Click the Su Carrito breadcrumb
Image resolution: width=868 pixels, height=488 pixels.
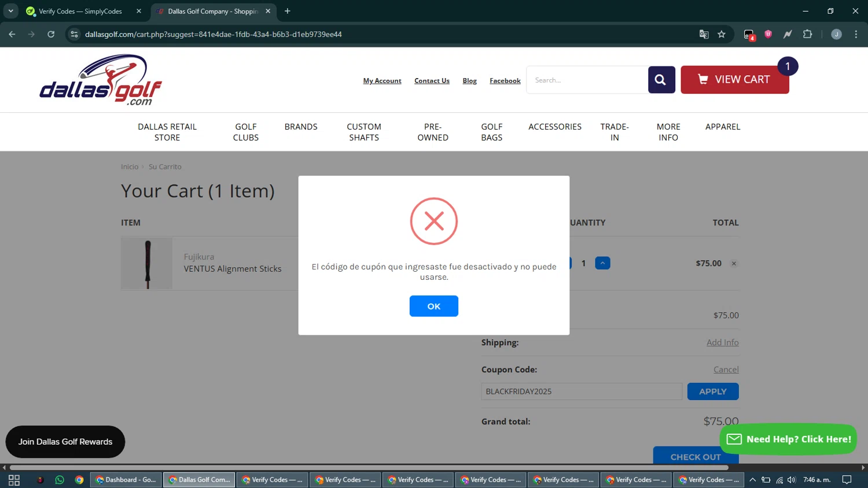click(x=165, y=167)
